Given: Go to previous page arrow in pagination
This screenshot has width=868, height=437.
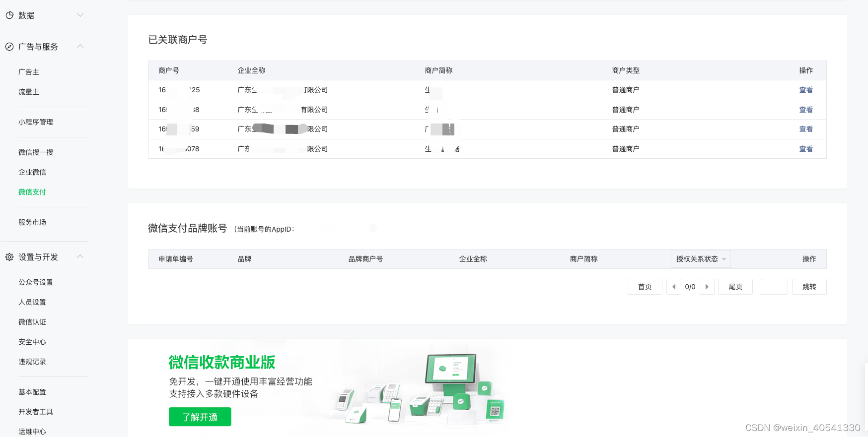Looking at the screenshot, I should [674, 287].
